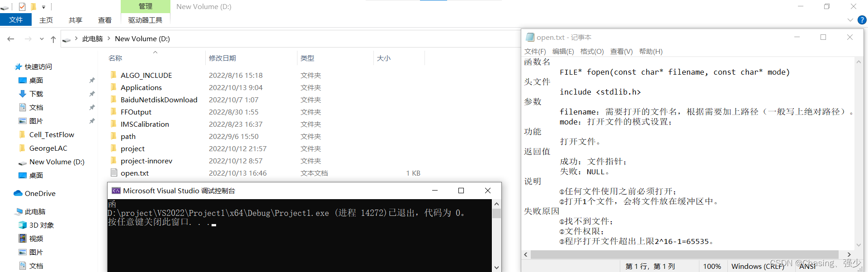The width and height of the screenshot is (868, 272).
Task: Click the Notepad app icon in title bar
Action: 530,37
